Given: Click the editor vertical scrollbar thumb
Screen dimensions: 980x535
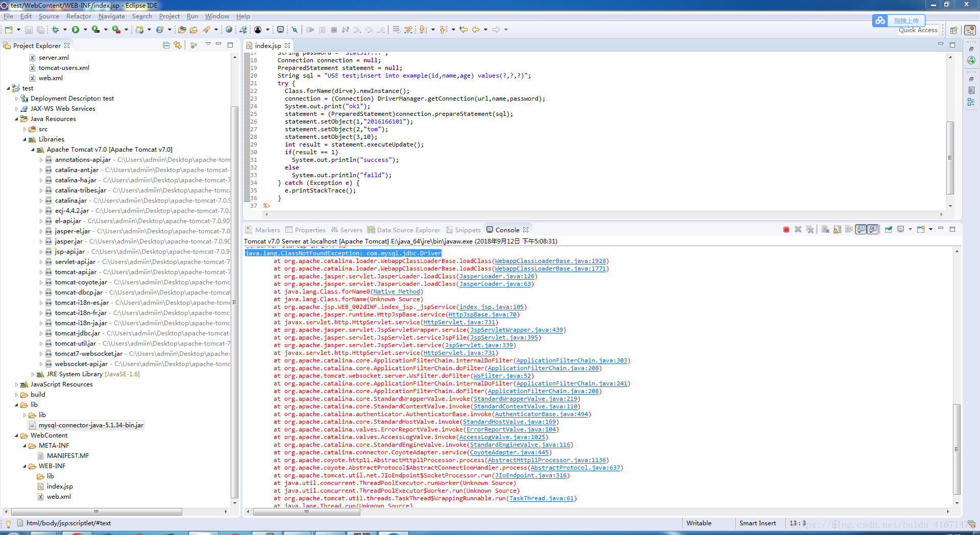Looking at the screenshot, I should pos(950,158).
